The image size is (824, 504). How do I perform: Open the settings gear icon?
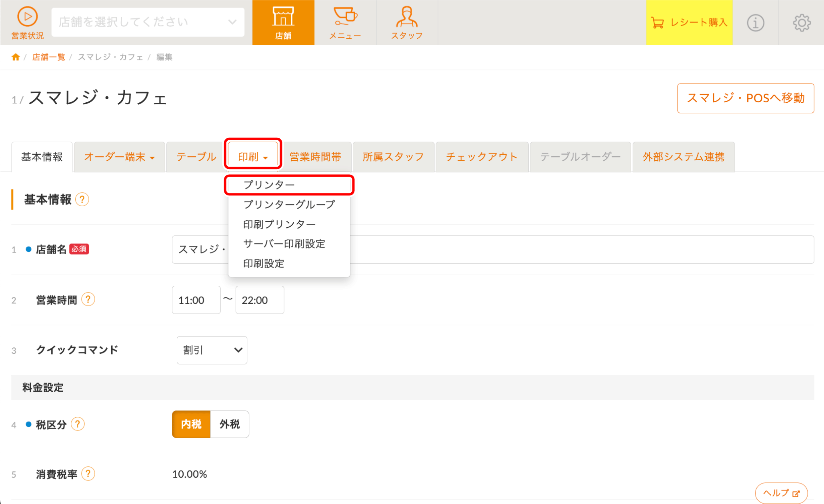tap(802, 23)
